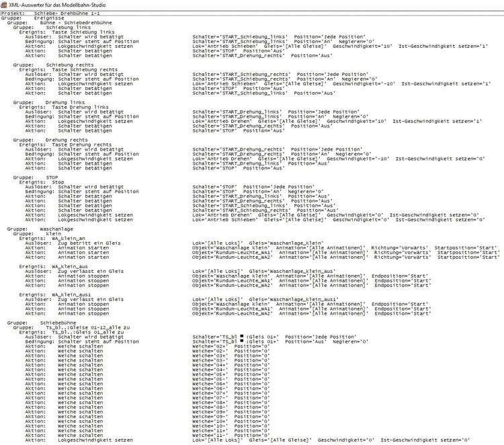Click the Weiche='10-' value

click(210, 426)
